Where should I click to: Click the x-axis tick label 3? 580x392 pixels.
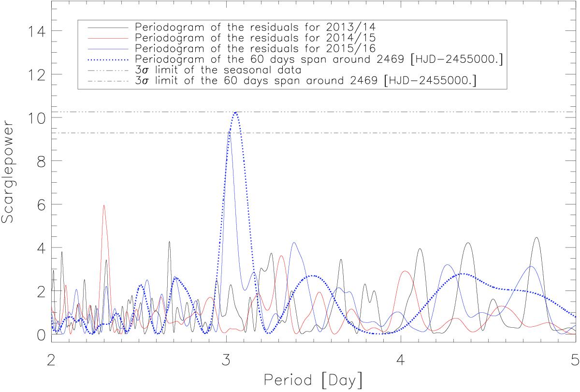pyautogui.click(x=226, y=362)
